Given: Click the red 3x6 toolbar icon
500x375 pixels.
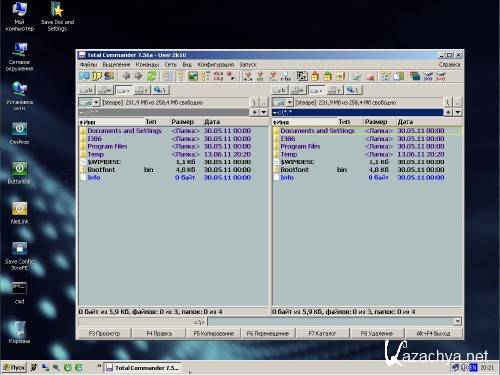Looking at the screenshot, I should click(441, 76).
